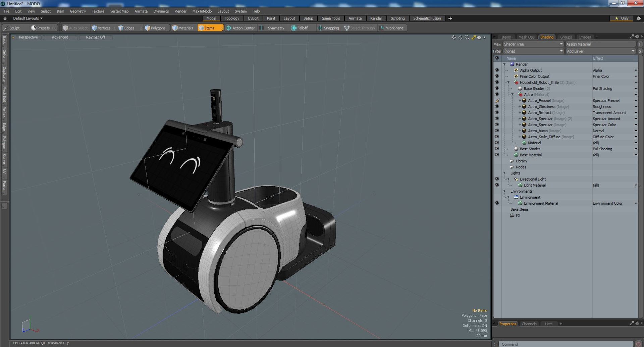Image resolution: width=644 pixels, height=347 pixels.
Task: Toggle visibility of Environment Material
Action: point(497,203)
